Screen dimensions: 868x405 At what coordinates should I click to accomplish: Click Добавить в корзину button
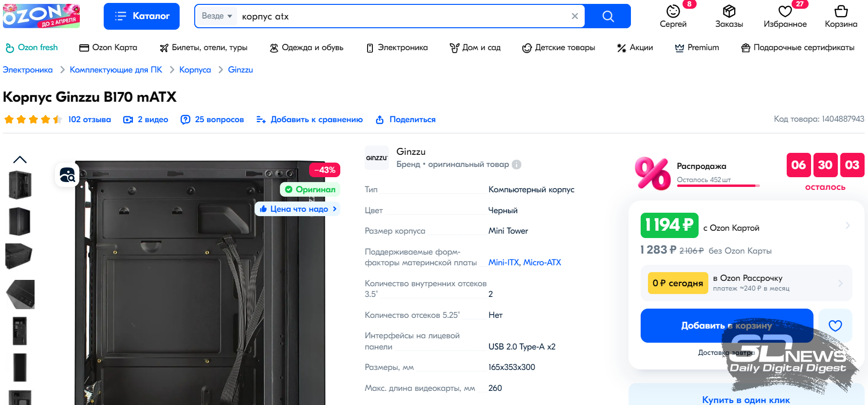(x=727, y=326)
